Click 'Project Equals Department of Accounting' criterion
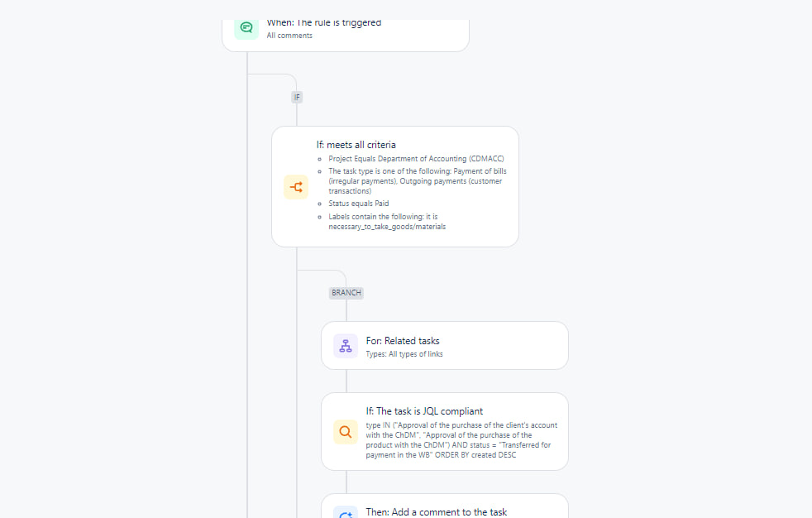 (416, 158)
